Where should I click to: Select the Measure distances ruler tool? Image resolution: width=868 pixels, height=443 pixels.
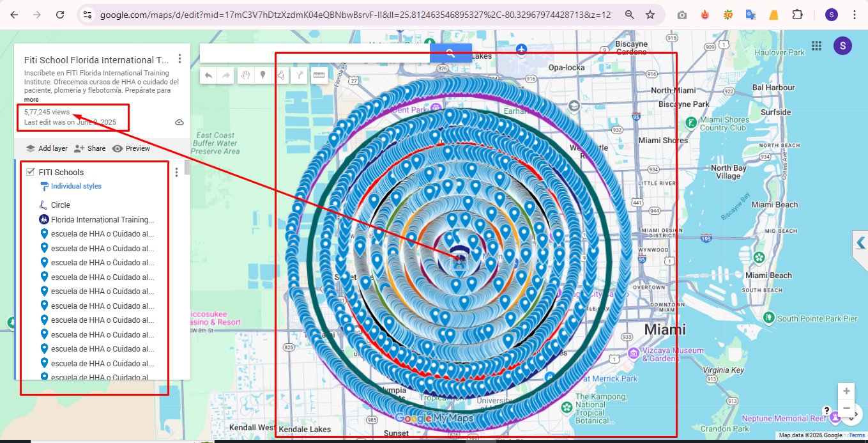[319, 75]
